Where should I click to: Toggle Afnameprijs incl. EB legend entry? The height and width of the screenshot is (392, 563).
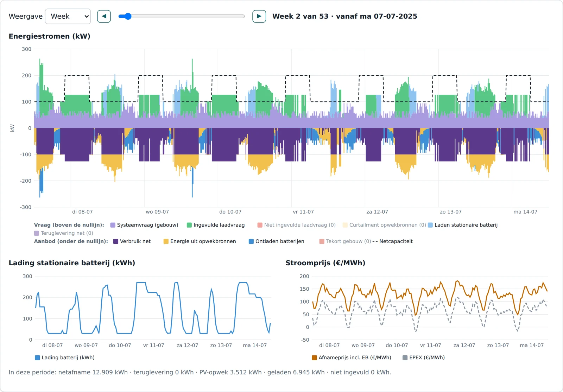point(352,358)
